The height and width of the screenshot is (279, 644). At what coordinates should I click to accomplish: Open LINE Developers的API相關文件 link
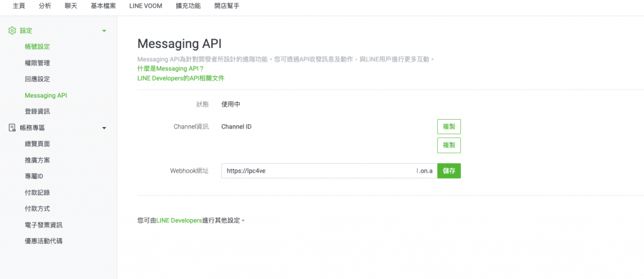(x=180, y=77)
